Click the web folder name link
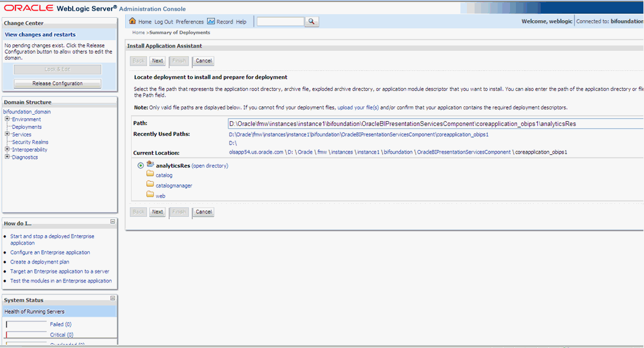 click(160, 196)
